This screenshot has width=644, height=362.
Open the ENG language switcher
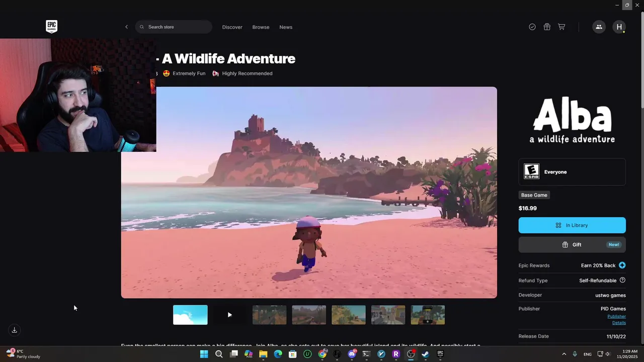[x=588, y=354]
